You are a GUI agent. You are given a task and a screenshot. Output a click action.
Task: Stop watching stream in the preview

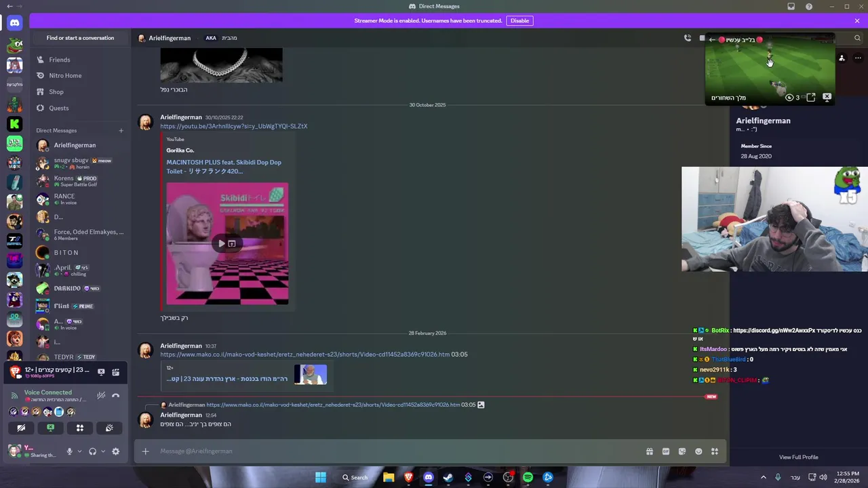point(827,98)
